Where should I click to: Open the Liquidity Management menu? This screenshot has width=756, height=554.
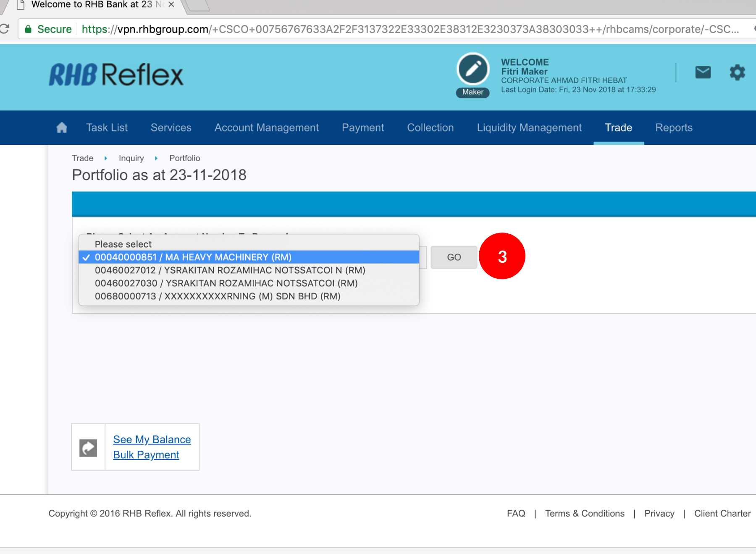tap(529, 128)
